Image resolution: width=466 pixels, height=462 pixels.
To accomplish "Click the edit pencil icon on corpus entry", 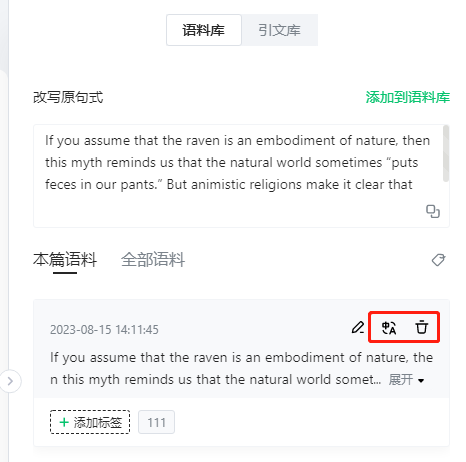I will [x=358, y=328].
